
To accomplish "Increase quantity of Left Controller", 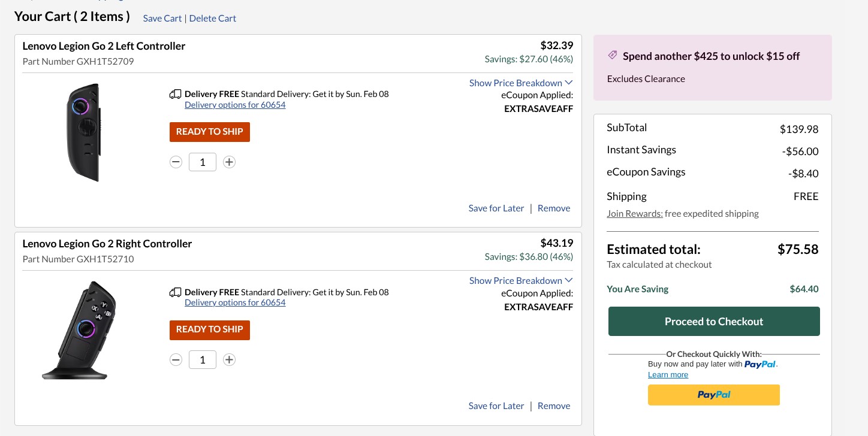I will point(229,162).
